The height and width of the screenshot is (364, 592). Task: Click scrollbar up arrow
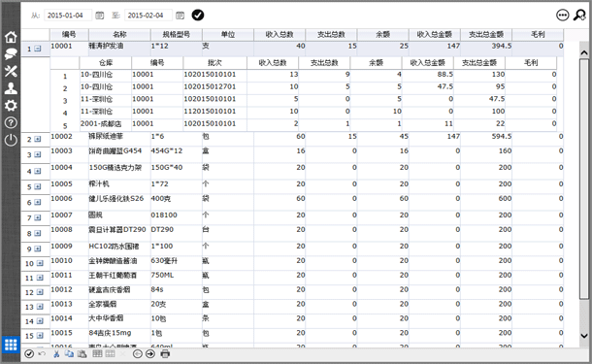[584, 52]
